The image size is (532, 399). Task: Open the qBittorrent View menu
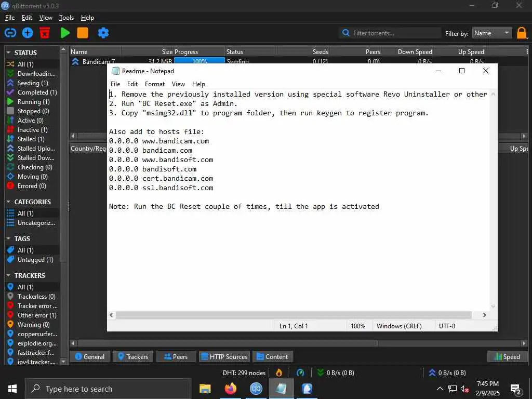pyautogui.click(x=46, y=18)
